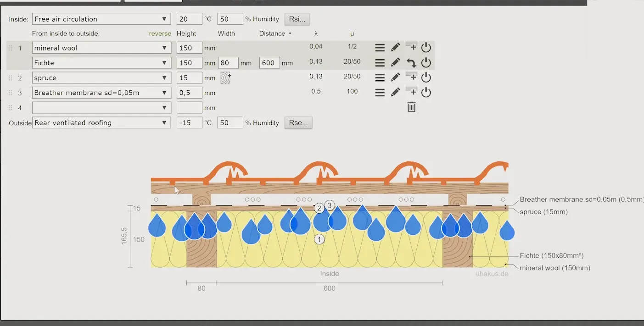Click the layer 3 marker in the diagram

pyautogui.click(x=329, y=205)
